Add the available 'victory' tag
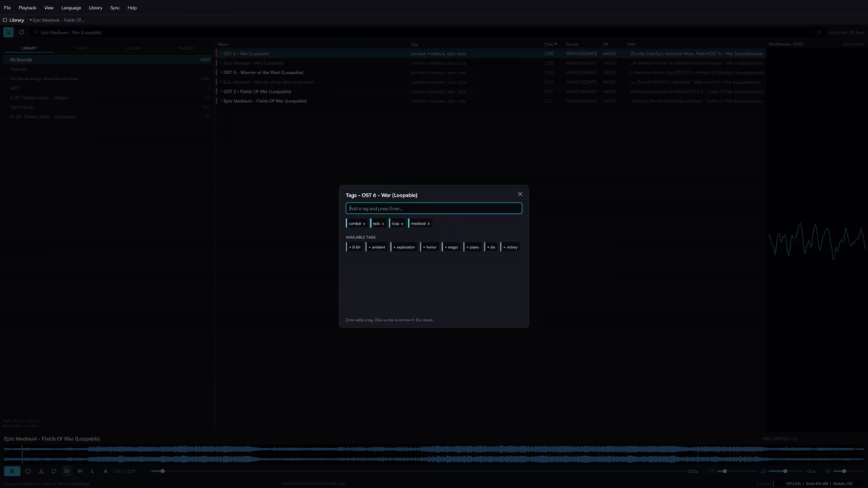Viewport: 868px width, 488px height. click(x=510, y=247)
